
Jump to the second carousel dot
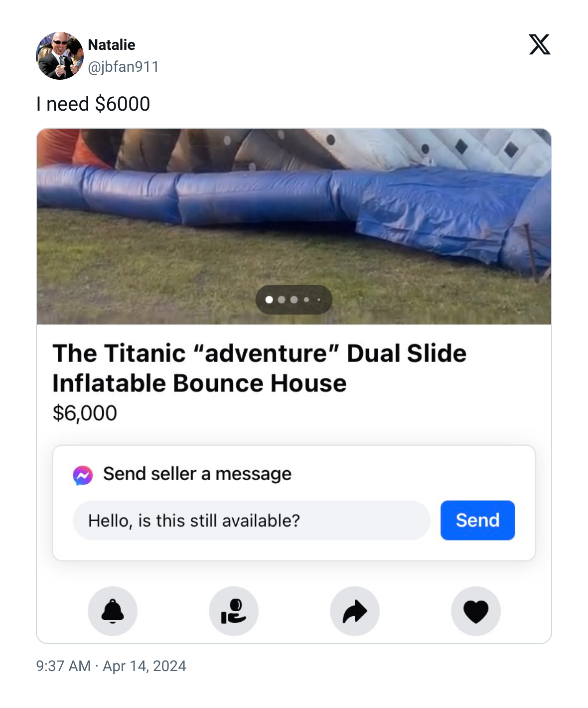click(x=282, y=300)
